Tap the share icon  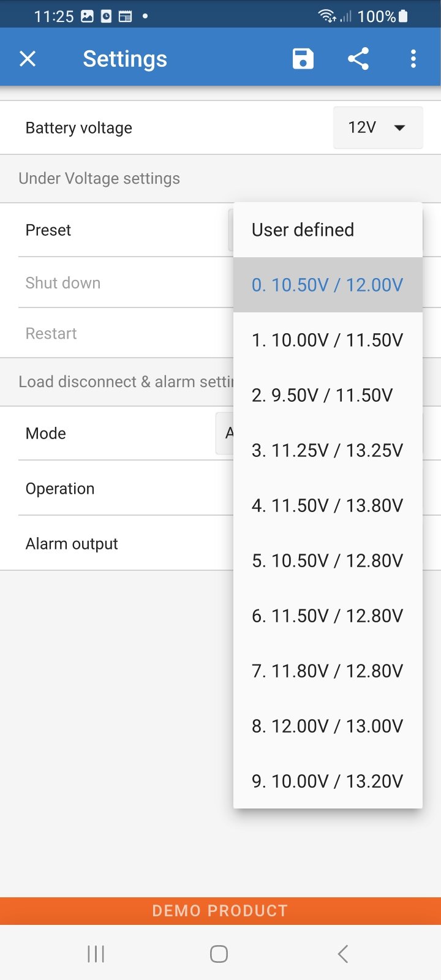point(358,59)
